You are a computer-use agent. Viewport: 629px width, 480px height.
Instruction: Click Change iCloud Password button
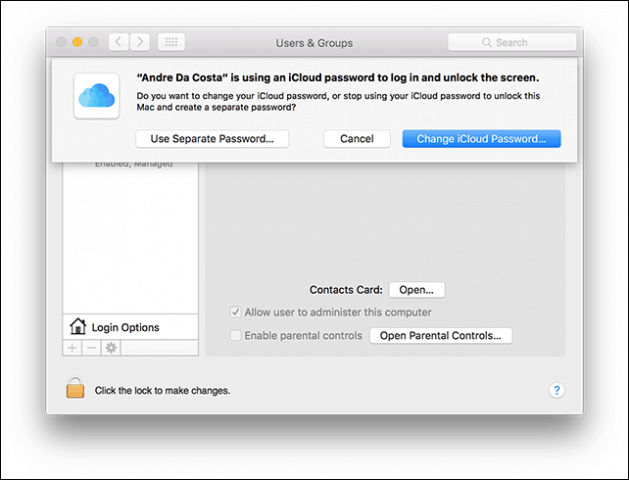[x=481, y=139]
